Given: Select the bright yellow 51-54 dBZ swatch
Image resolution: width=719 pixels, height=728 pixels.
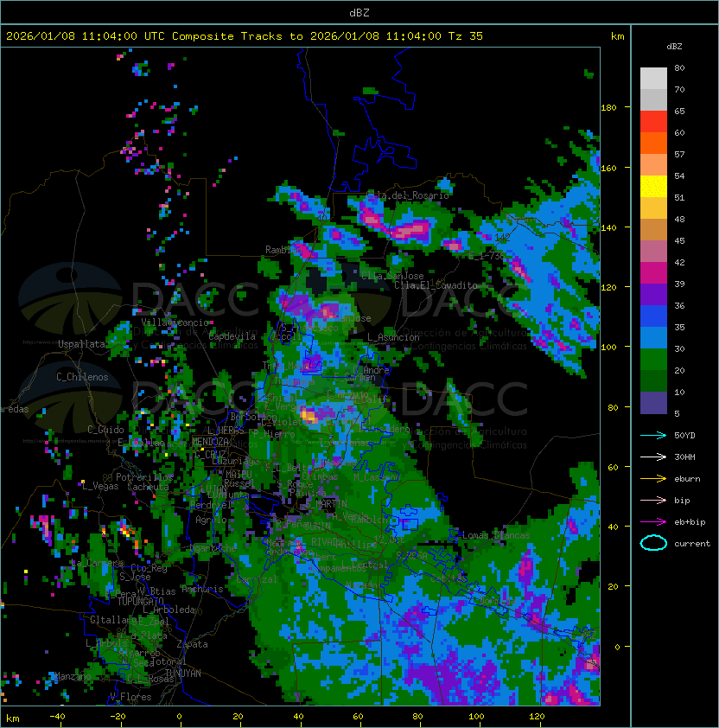Looking at the screenshot, I should [x=653, y=187].
